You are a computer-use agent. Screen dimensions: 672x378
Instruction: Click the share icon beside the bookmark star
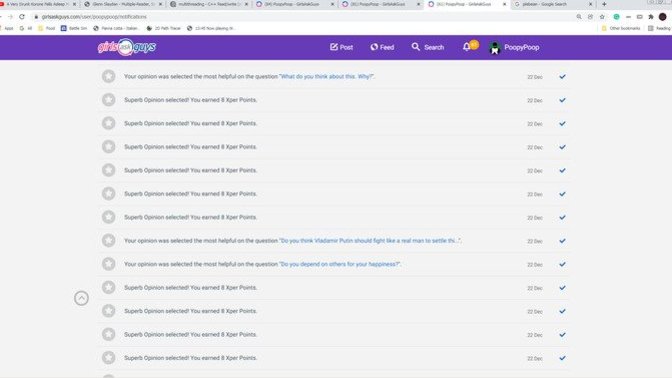(x=591, y=17)
